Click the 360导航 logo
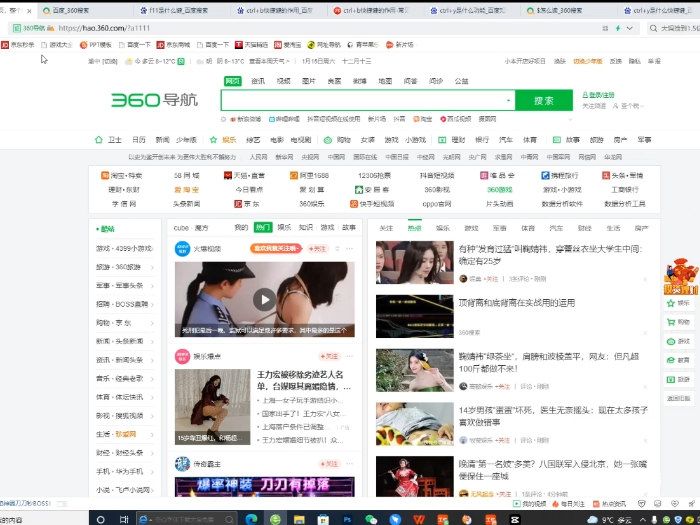The height and width of the screenshot is (525, 700). click(x=154, y=100)
